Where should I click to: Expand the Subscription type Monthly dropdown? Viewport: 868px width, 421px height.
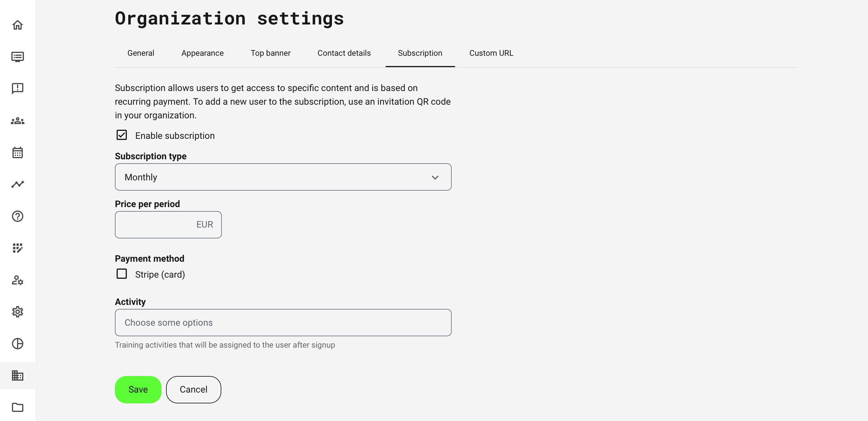(x=283, y=177)
